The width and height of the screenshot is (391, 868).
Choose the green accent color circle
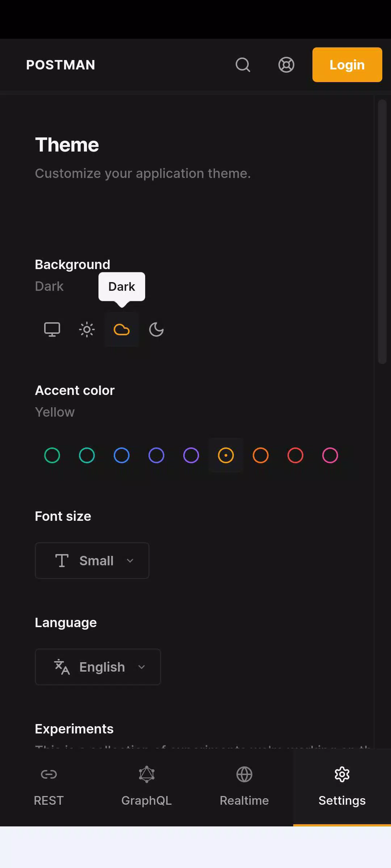pos(52,455)
